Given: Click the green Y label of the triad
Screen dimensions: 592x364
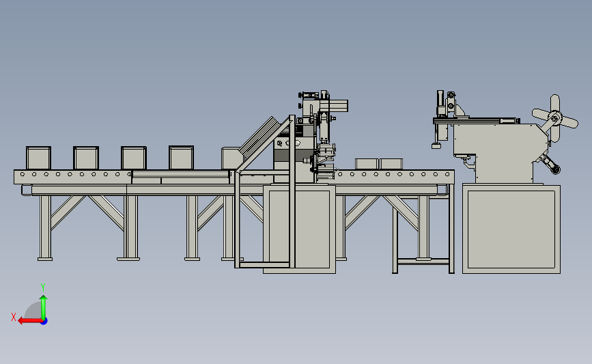Looking at the screenshot, I should (43, 288).
